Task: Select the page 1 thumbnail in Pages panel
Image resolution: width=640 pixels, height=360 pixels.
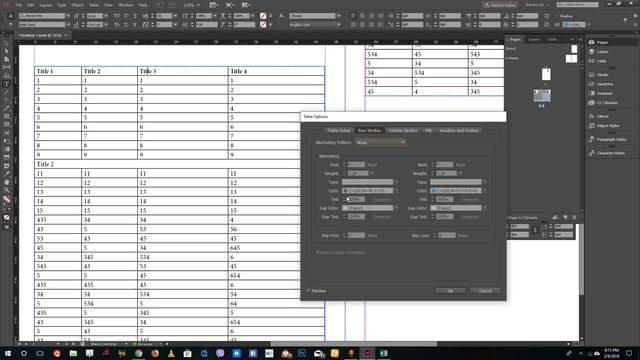Action: [x=546, y=74]
